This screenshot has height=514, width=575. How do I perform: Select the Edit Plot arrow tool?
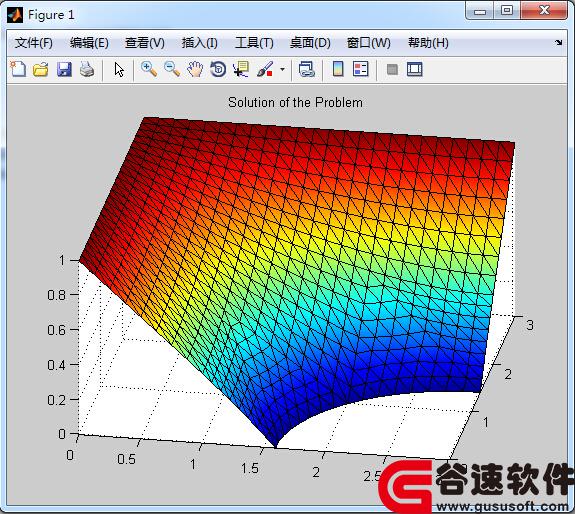[119, 69]
